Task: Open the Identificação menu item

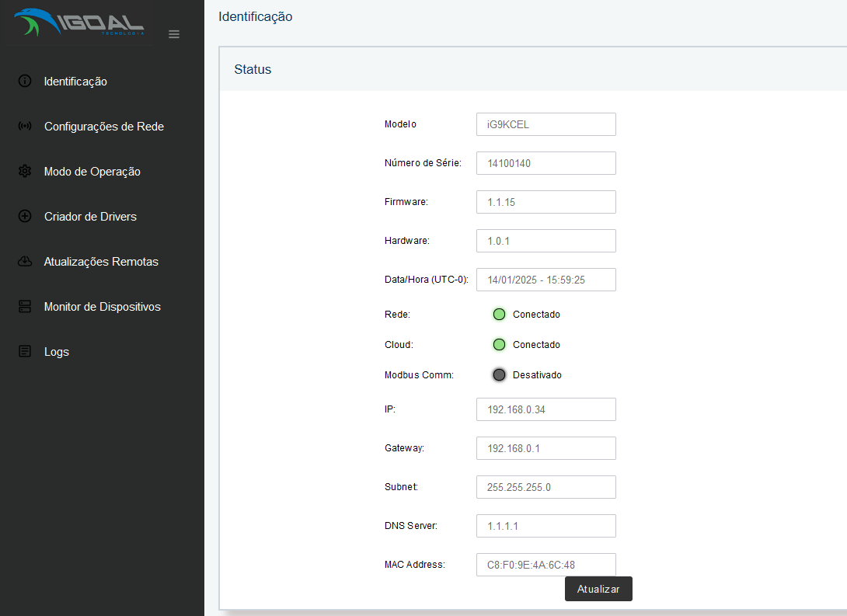Action: [75, 82]
